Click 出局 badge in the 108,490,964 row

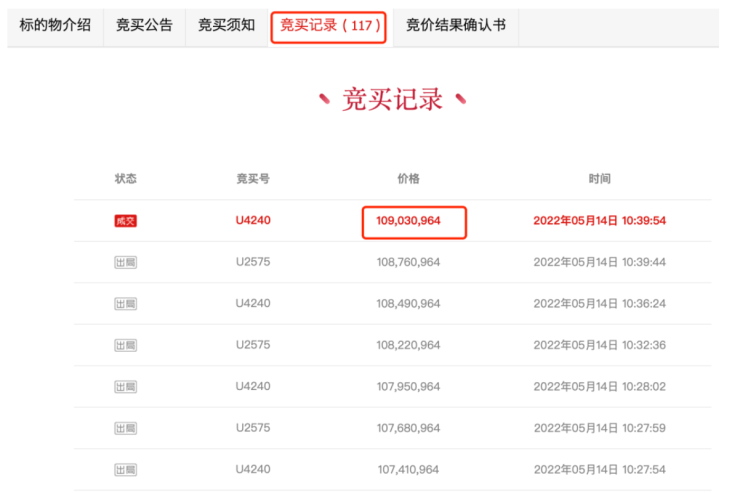click(x=125, y=303)
